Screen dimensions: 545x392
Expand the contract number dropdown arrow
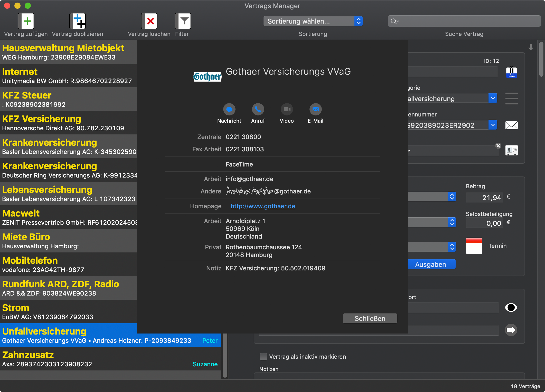493,125
